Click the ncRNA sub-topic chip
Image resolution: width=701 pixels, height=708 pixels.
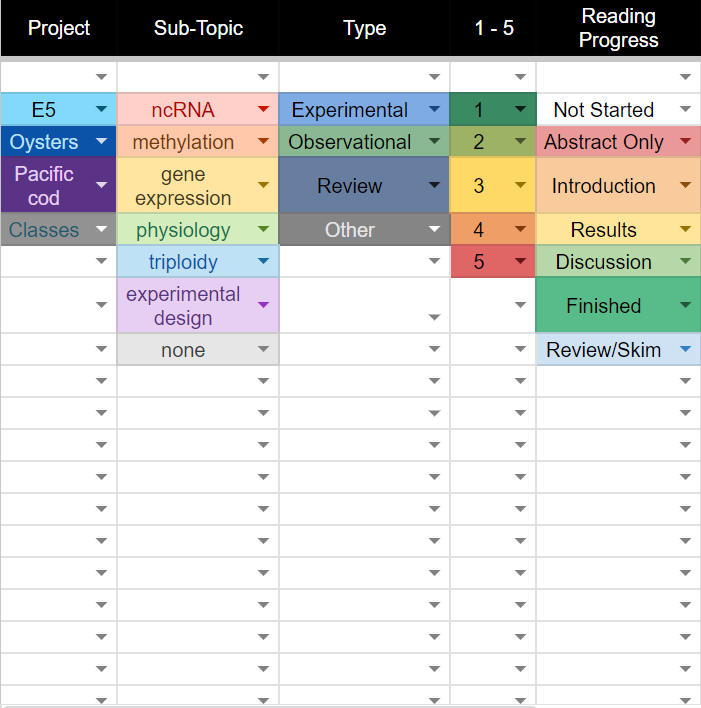pyautogui.click(x=183, y=110)
